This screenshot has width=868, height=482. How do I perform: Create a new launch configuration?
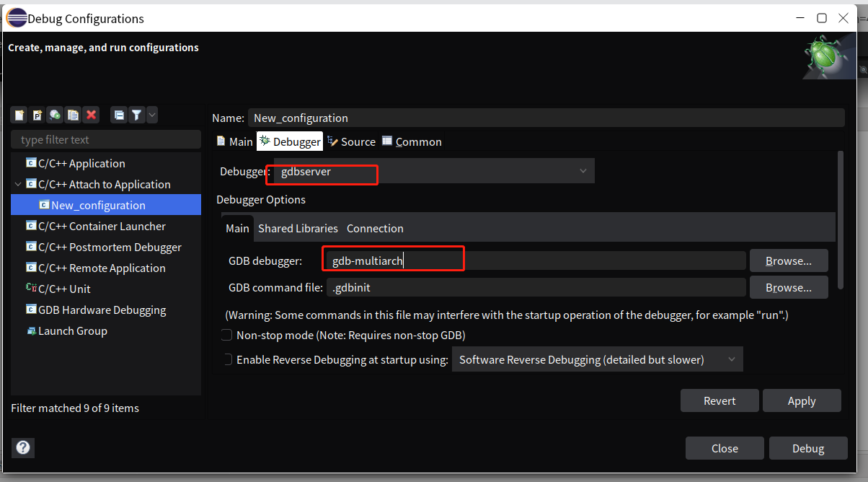pyautogui.click(x=19, y=115)
